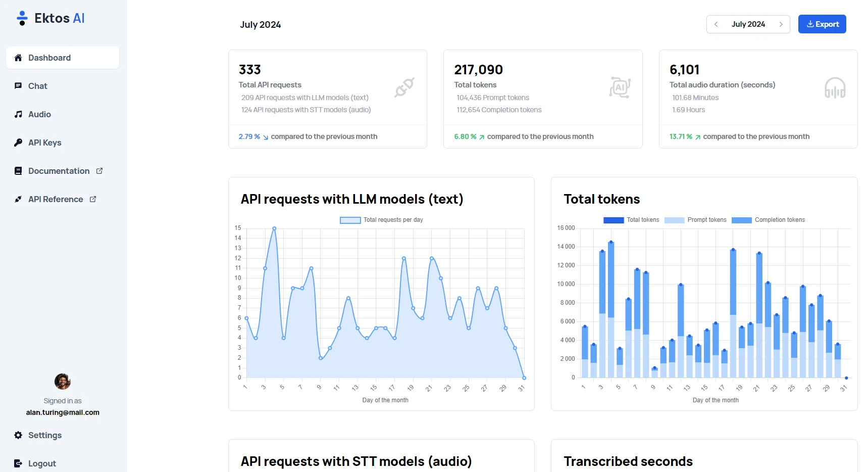
Task: Click the upward trend arrow by 6.80 %
Action: point(482,137)
